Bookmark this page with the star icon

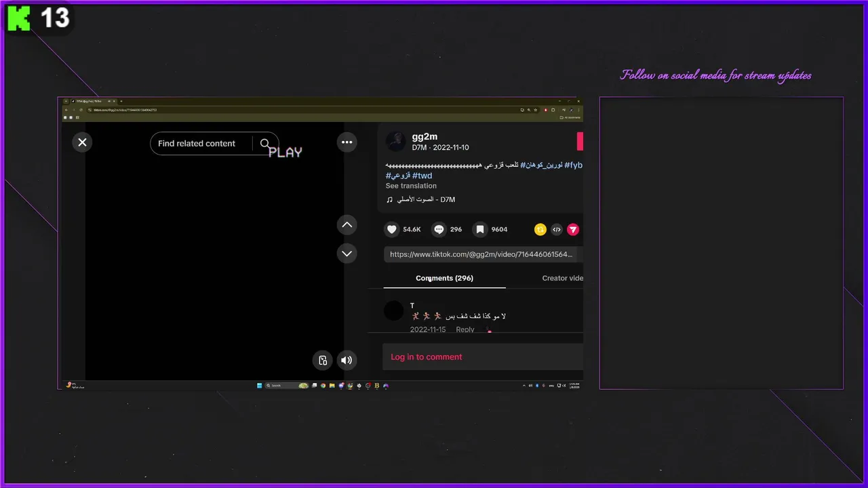(x=536, y=110)
